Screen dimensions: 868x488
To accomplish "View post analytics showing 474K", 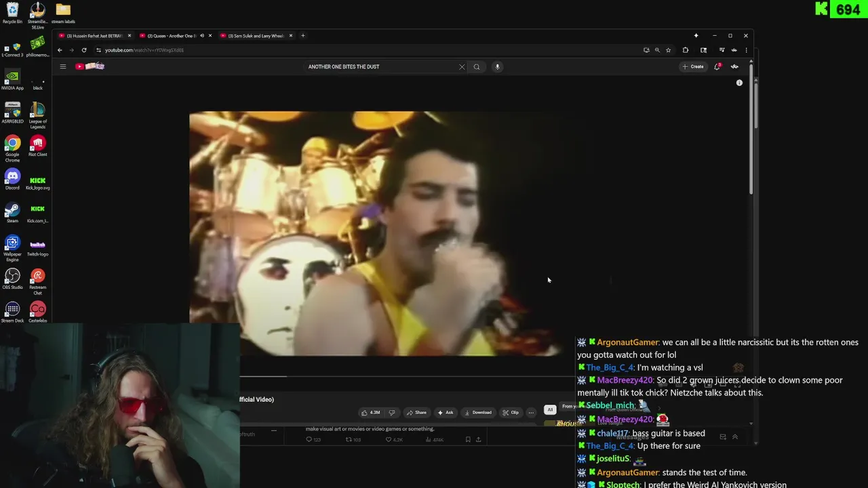I will click(435, 439).
